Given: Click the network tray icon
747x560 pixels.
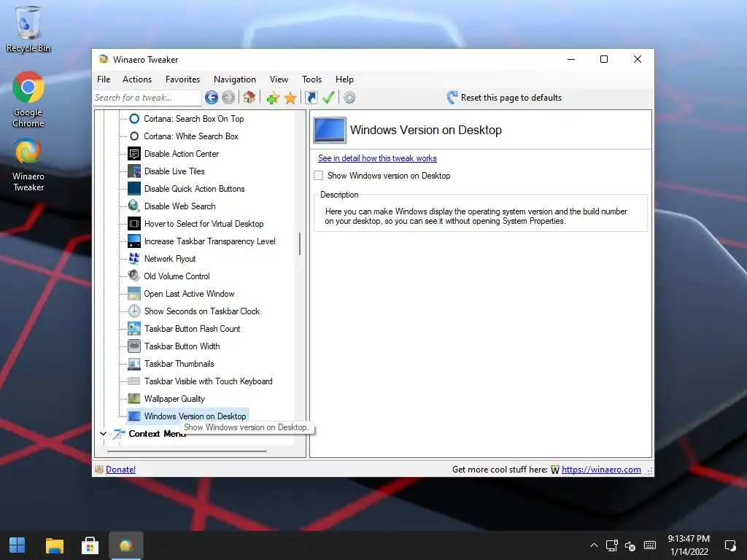Looking at the screenshot, I should coord(612,545).
